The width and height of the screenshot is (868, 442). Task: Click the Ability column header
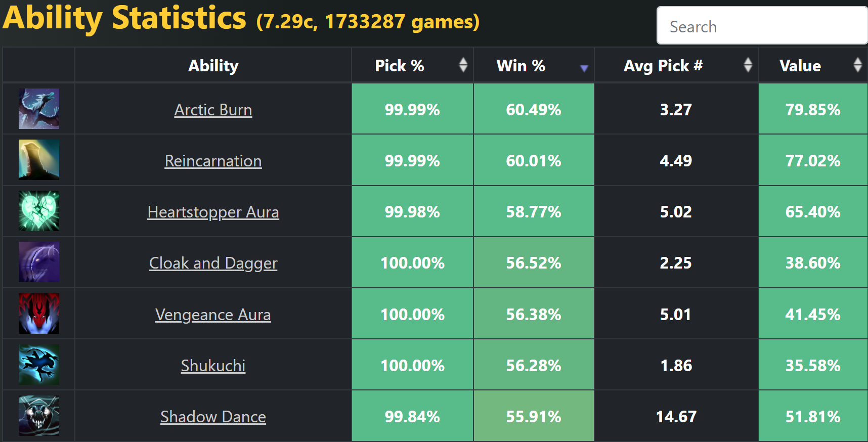coord(213,65)
